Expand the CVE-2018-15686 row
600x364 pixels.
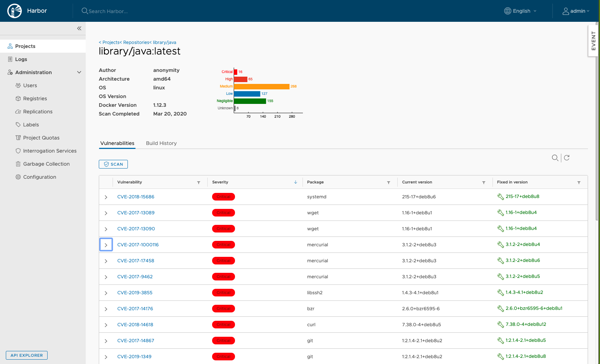106,197
